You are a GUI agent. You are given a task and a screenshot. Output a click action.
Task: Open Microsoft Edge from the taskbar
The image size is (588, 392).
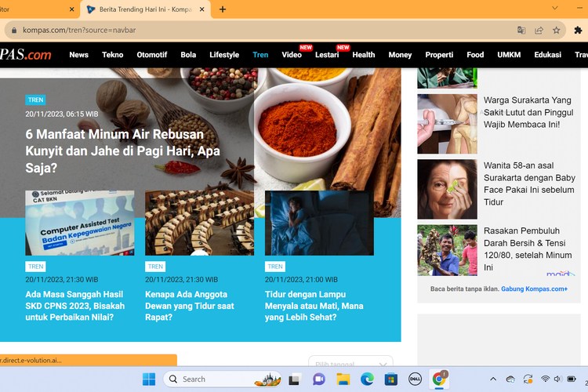coord(366,379)
